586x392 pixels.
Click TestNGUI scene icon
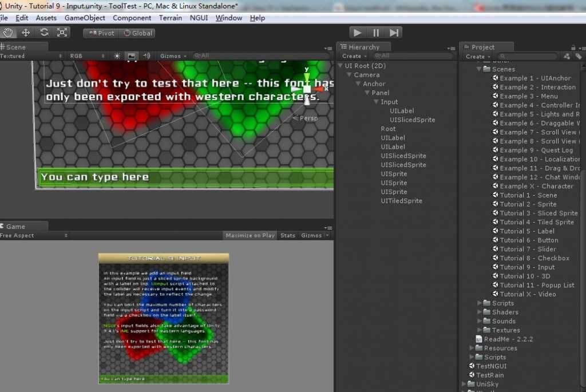472,366
